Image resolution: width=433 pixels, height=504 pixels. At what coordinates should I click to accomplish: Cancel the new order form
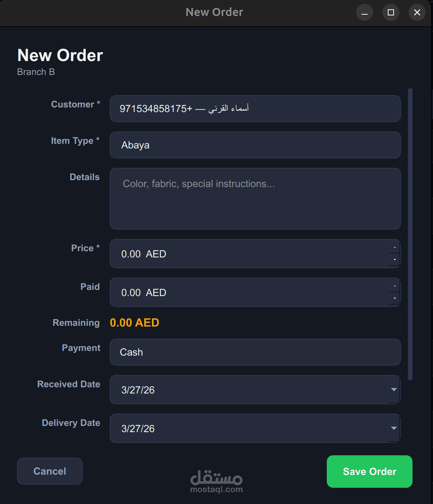(x=50, y=471)
